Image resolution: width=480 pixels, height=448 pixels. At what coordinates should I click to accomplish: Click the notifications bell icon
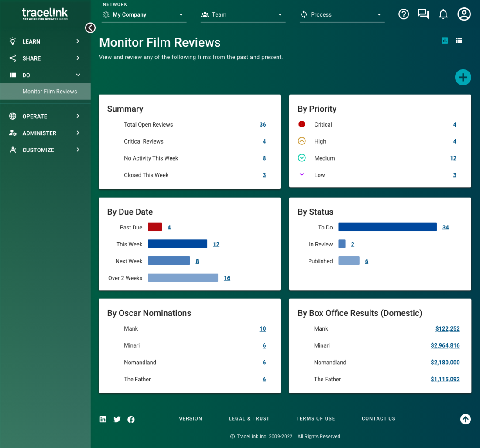443,14
